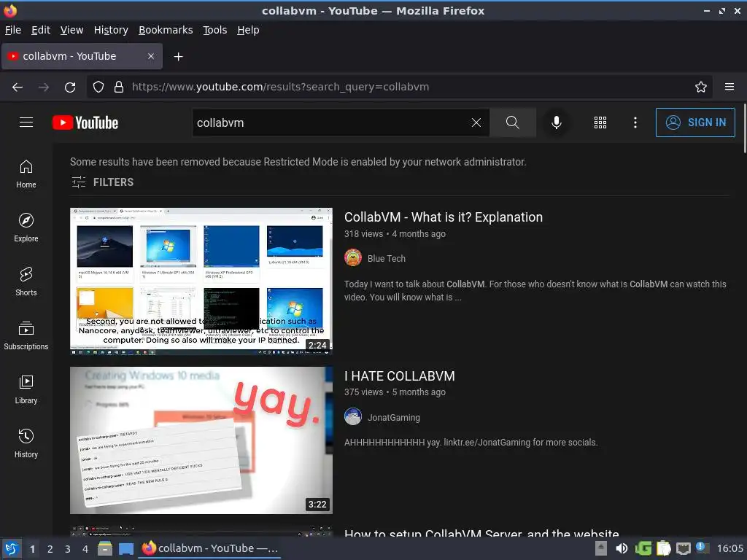Image resolution: width=747 pixels, height=560 pixels.
Task: Click the SIGN IN button
Action: [x=695, y=122]
